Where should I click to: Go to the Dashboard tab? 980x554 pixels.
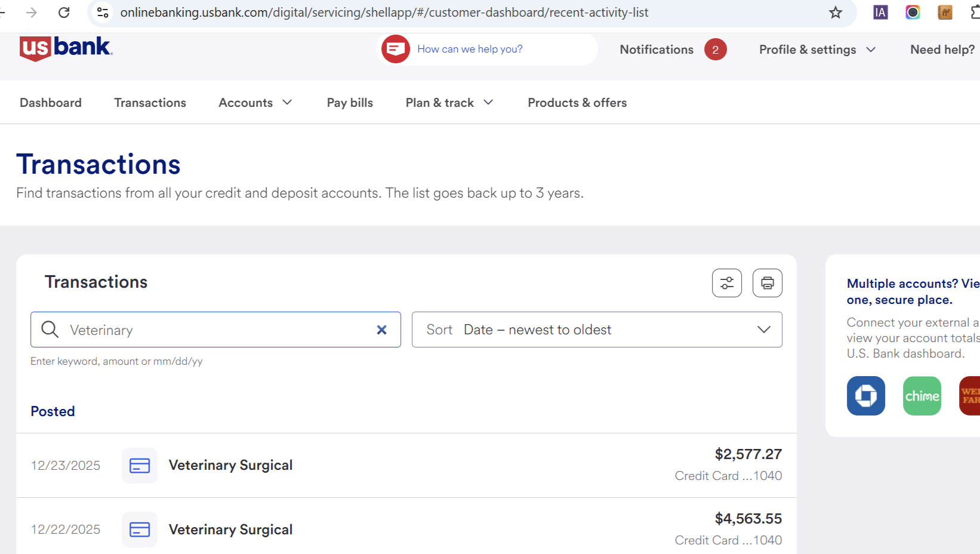pos(51,103)
